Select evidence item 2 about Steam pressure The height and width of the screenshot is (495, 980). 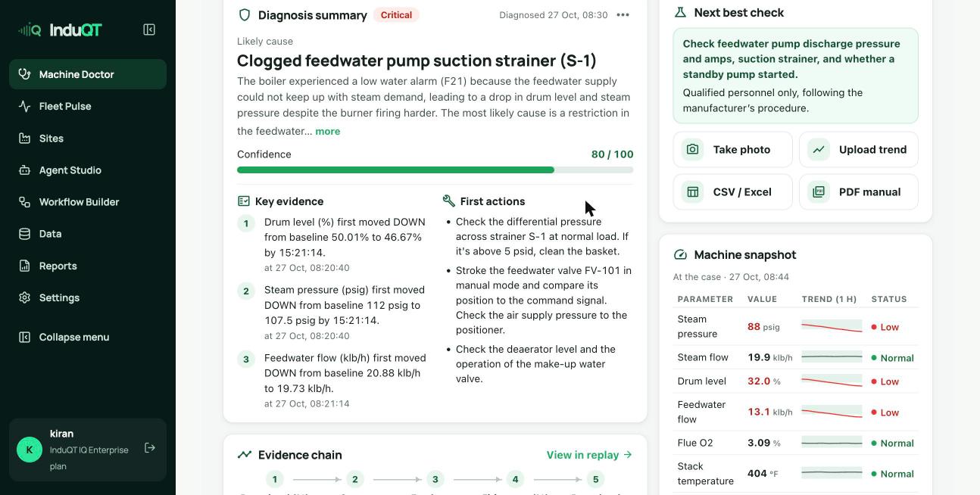333,313
